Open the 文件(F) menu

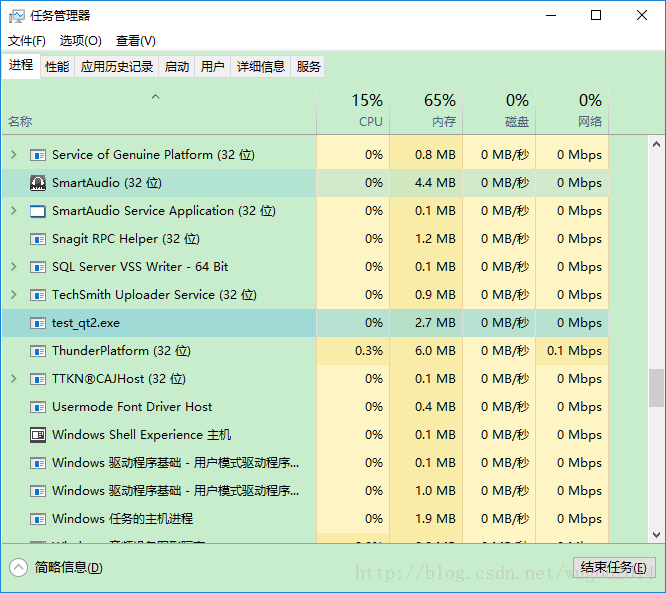click(27, 41)
